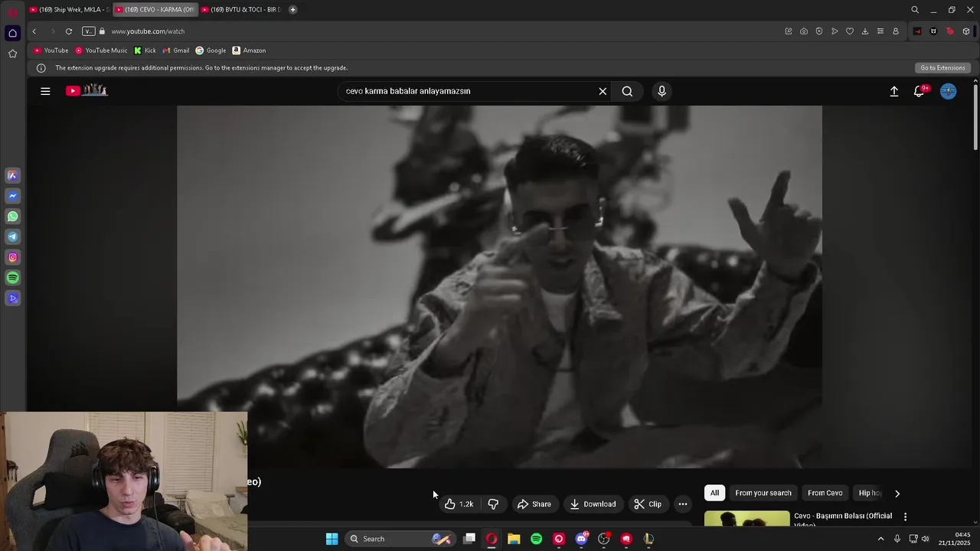
Task: Open File Explorer from the taskbar
Action: click(514, 539)
